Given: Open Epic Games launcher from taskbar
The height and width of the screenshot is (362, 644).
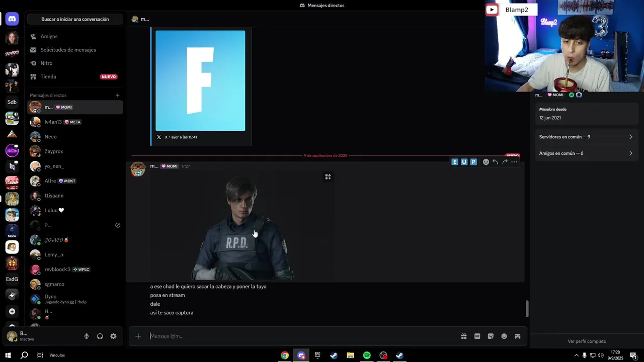Looking at the screenshot, I should tap(317, 355).
